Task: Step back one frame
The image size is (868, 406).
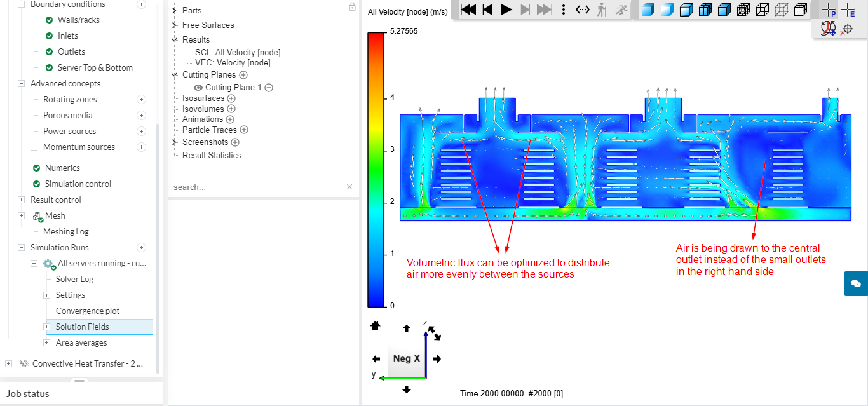Action: pos(487,10)
